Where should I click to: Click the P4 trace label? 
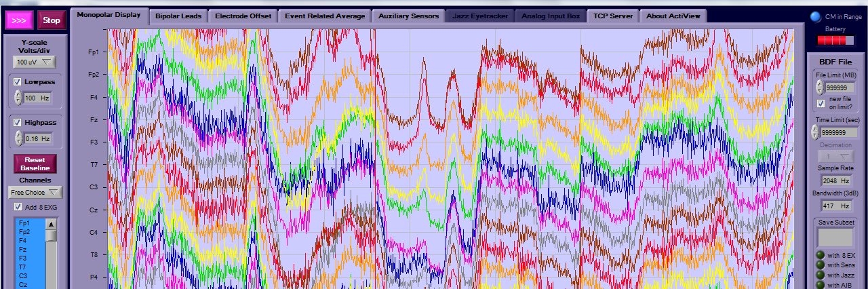(94, 277)
